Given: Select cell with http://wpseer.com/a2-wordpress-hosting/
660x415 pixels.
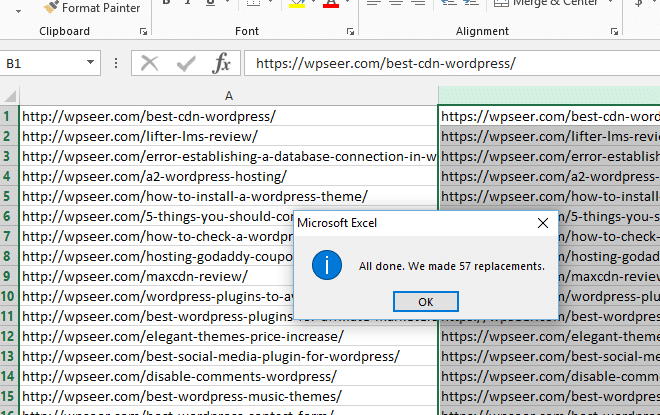Looking at the screenshot, I should click(x=229, y=176).
